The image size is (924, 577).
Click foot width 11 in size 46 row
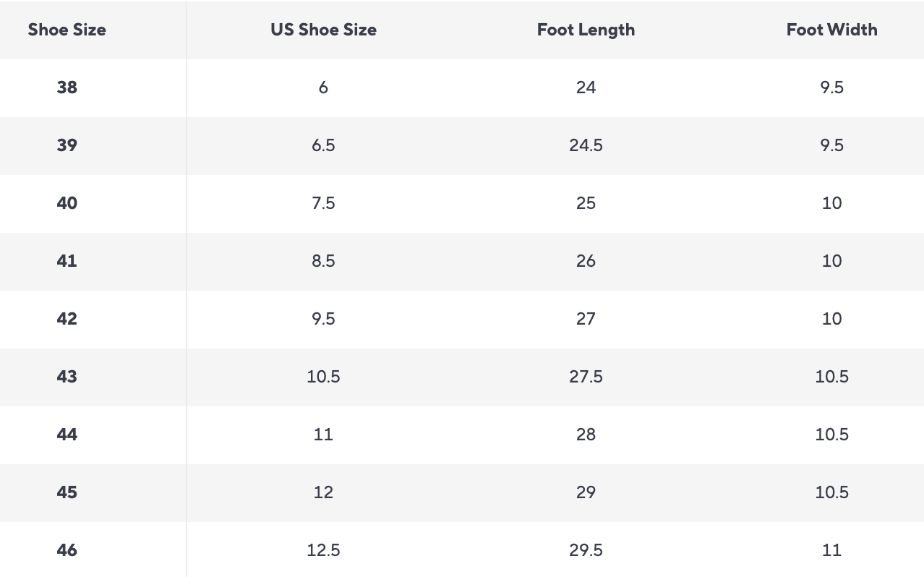(x=831, y=550)
